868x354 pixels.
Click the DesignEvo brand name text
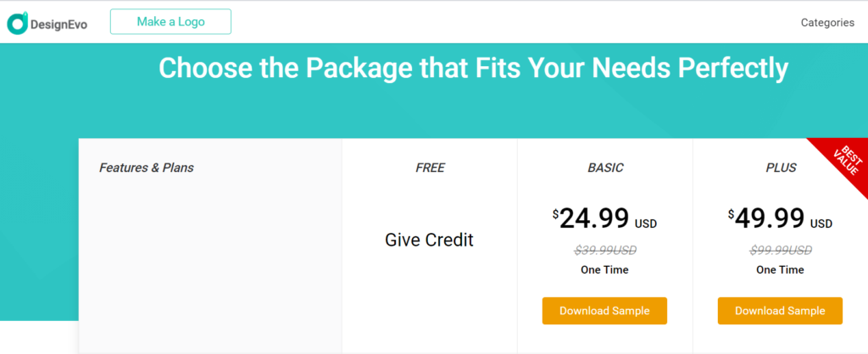point(58,25)
